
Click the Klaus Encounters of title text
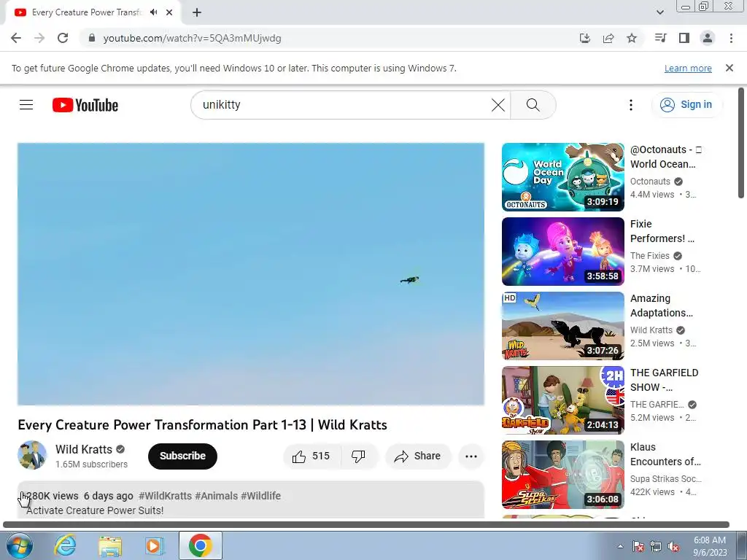(x=665, y=454)
